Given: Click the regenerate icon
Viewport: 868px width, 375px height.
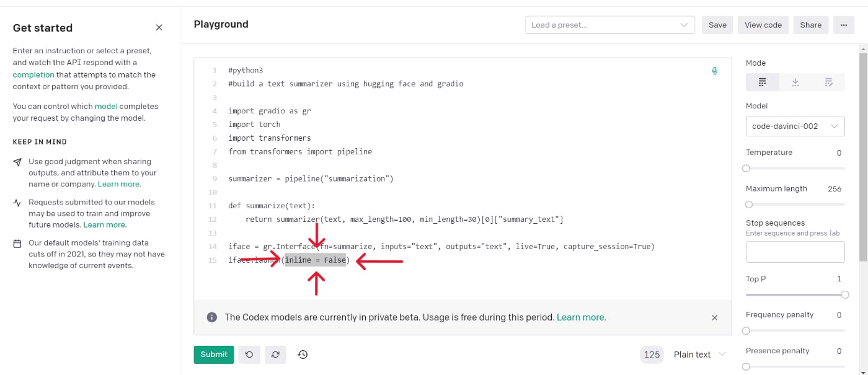Looking at the screenshot, I should click(275, 355).
